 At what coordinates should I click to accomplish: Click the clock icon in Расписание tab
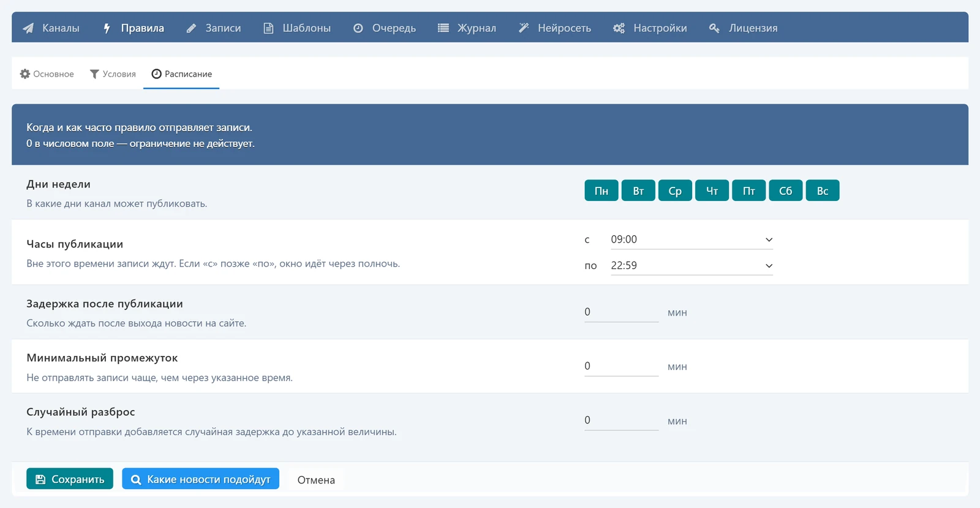(x=156, y=74)
